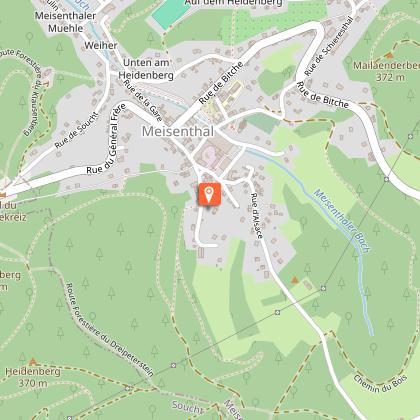Click the Mailaenderberg 372 m label
The width and height of the screenshot is (420, 420).
[386, 71]
